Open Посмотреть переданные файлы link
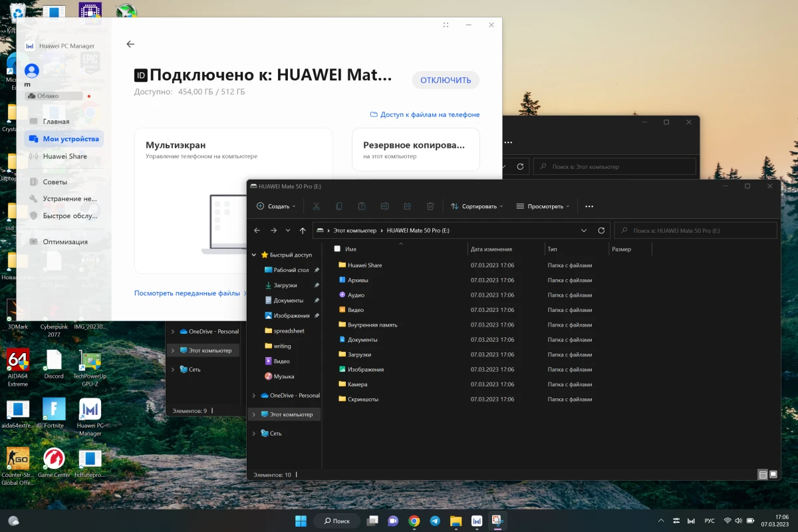 pyautogui.click(x=191, y=293)
